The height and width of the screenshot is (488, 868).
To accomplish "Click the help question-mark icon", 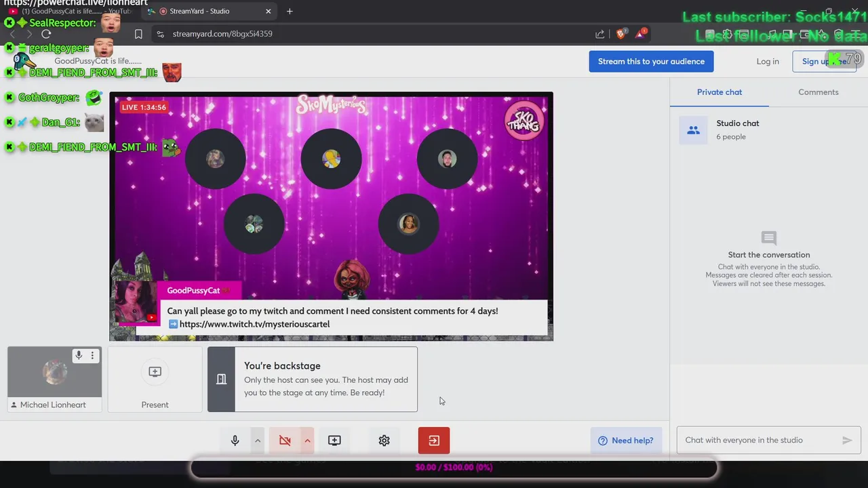I will point(603,441).
